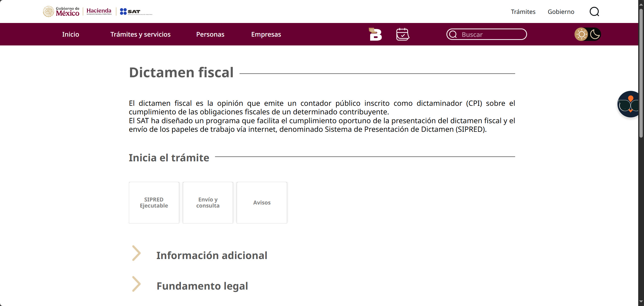Open the Buzón Tributario B icon

pyautogui.click(x=375, y=34)
